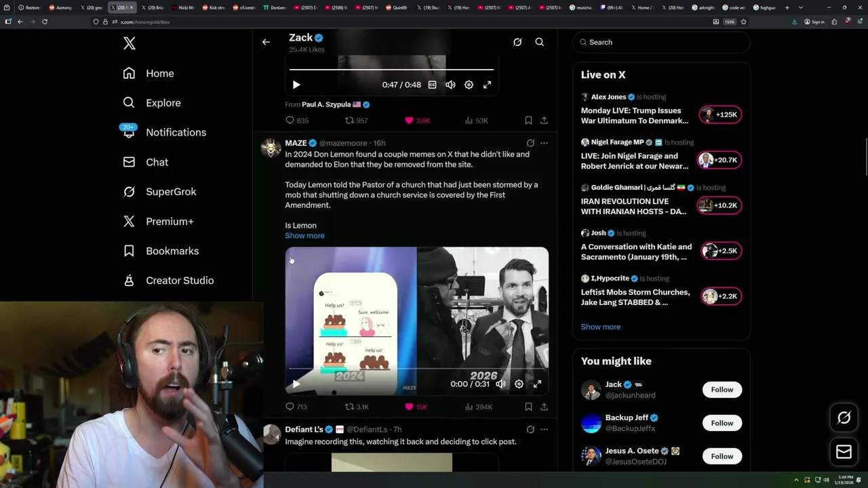
Task: Unlike the MAZE post with 15K likes
Action: [x=416, y=407]
